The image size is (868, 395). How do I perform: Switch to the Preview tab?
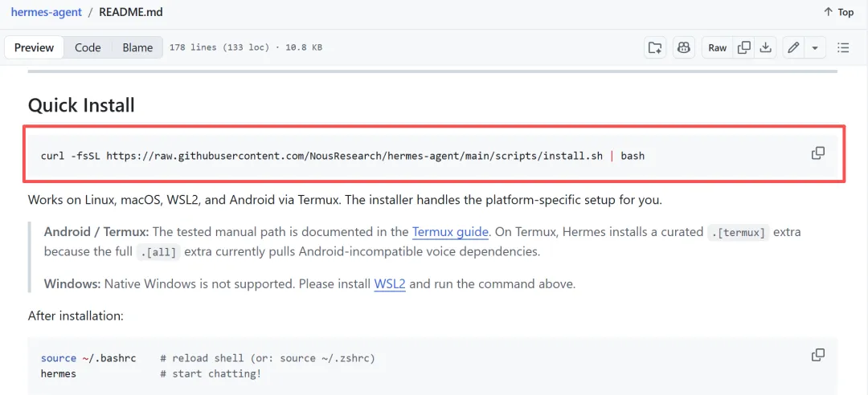[34, 47]
